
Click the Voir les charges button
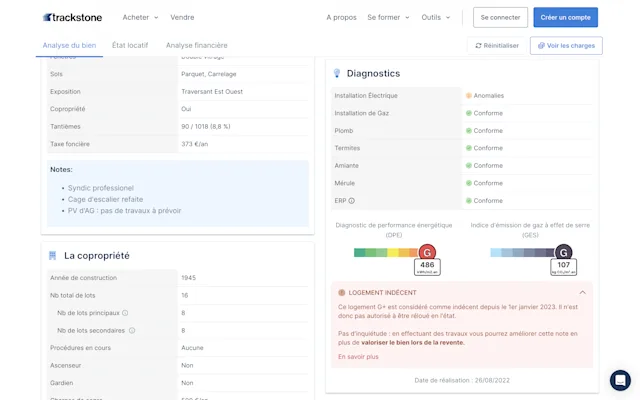click(x=566, y=46)
